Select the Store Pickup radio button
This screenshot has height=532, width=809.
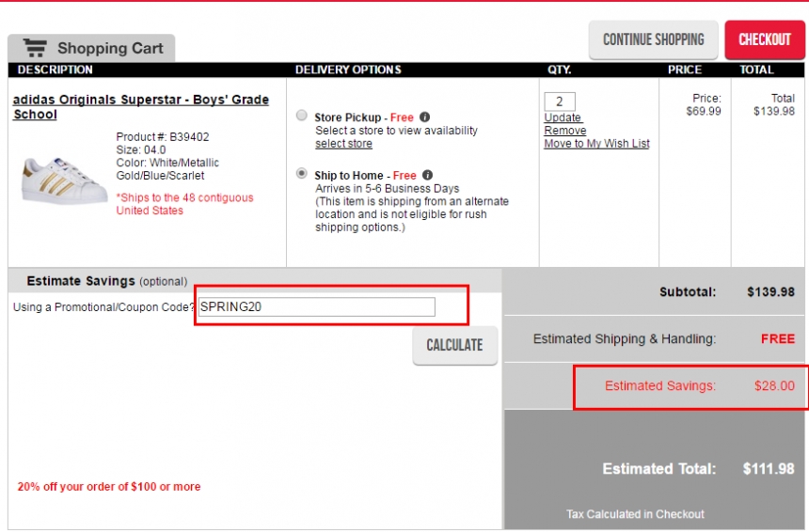302,116
